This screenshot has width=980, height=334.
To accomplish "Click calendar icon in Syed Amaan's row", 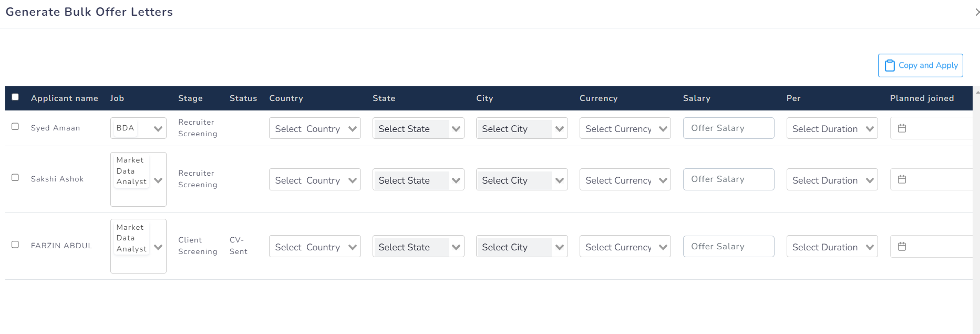I will pos(902,128).
